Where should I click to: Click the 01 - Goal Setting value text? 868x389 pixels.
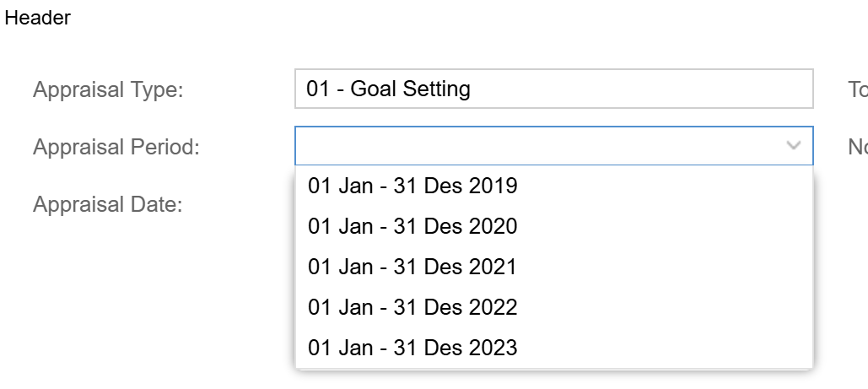[389, 89]
